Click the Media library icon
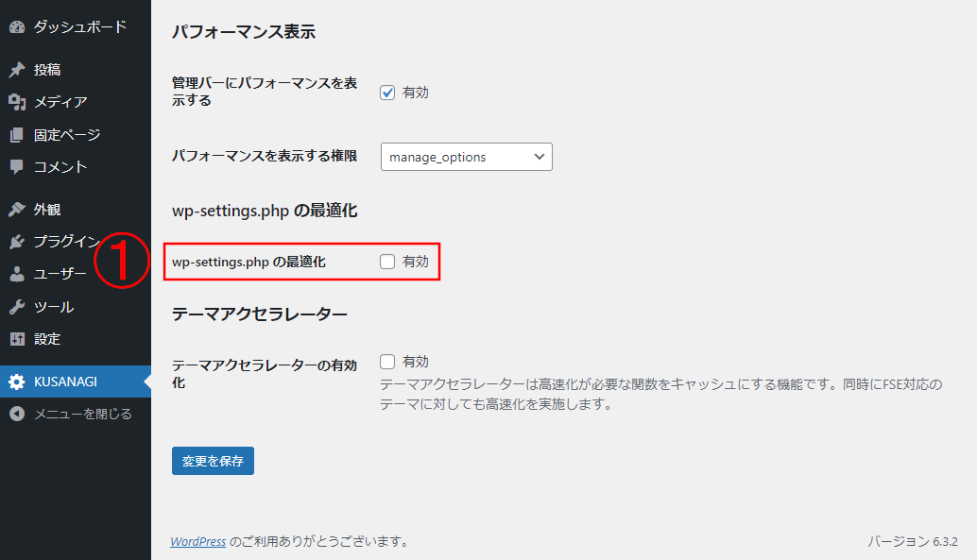The width and height of the screenshot is (977, 560). tap(16, 102)
